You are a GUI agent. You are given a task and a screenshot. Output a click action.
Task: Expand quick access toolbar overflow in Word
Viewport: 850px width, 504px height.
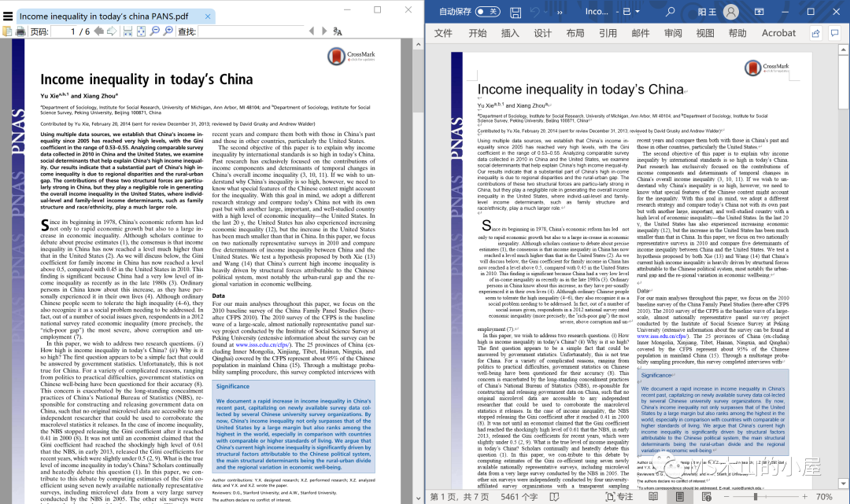560,11
